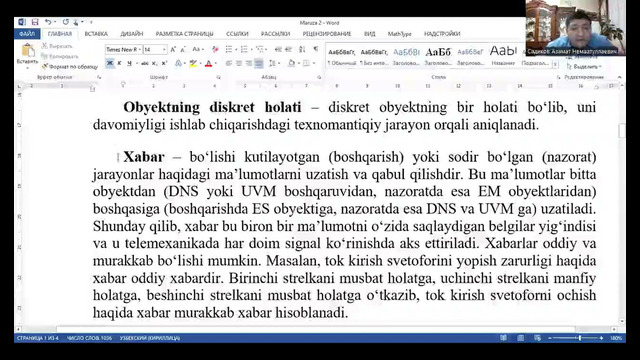Viewport: 640px width, 360px height.
Task: Open the Times New Roman font name dropdown
Action: pos(140,49)
